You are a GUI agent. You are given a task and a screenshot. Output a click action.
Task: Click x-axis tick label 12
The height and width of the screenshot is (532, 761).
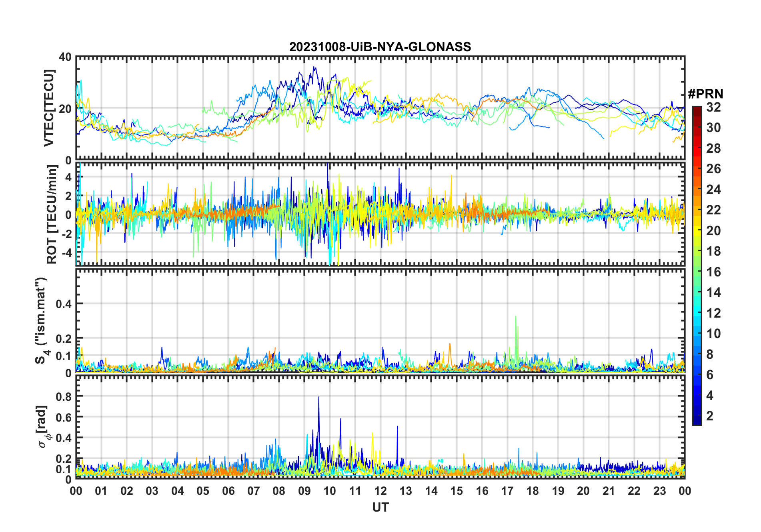pyautogui.click(x=380, y=491)
